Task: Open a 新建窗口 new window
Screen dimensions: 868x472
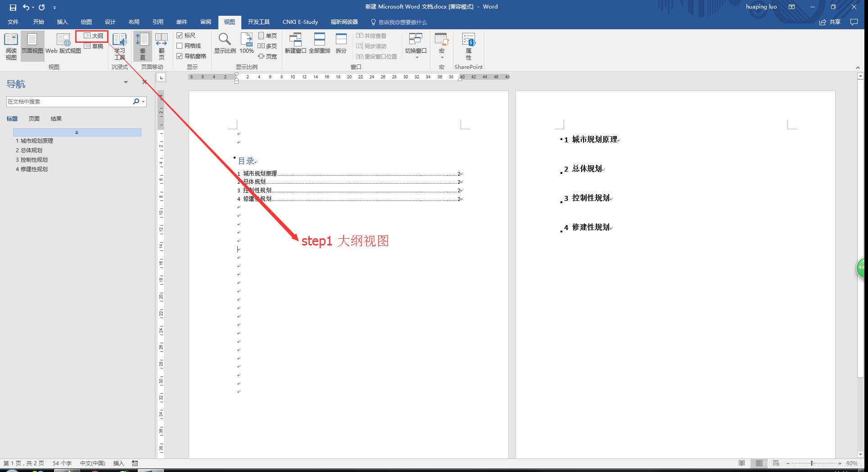Action: coord(295,44)
